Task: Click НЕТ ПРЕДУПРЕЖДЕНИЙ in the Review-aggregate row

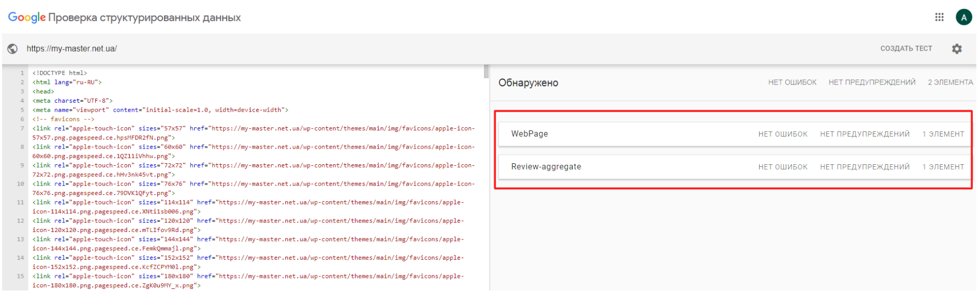Action: coord(864,167)
